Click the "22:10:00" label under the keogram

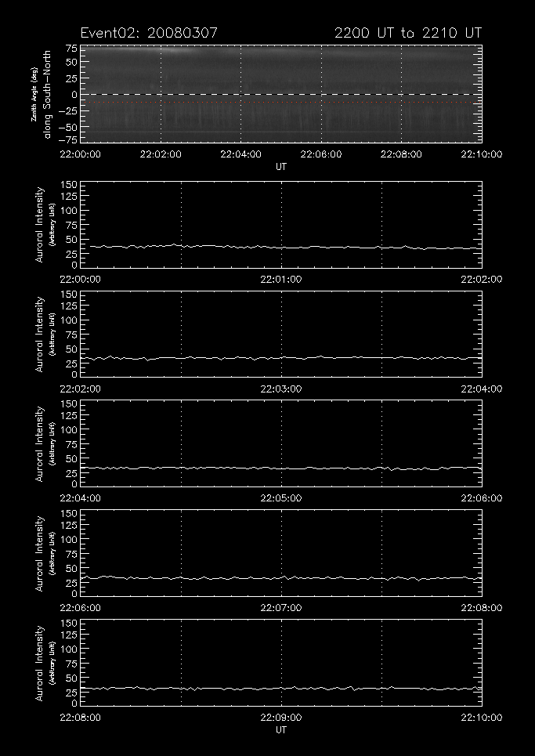(482, 154)
